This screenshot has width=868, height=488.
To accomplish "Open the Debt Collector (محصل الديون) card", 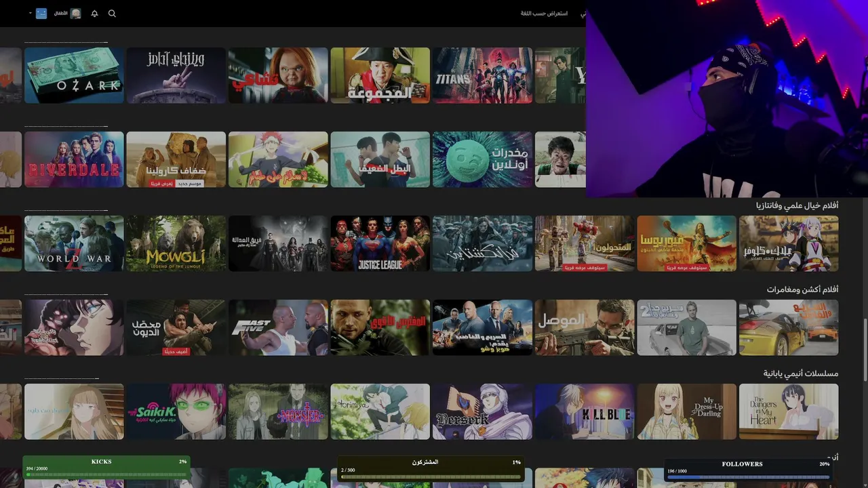I will (x=176, y=327).
